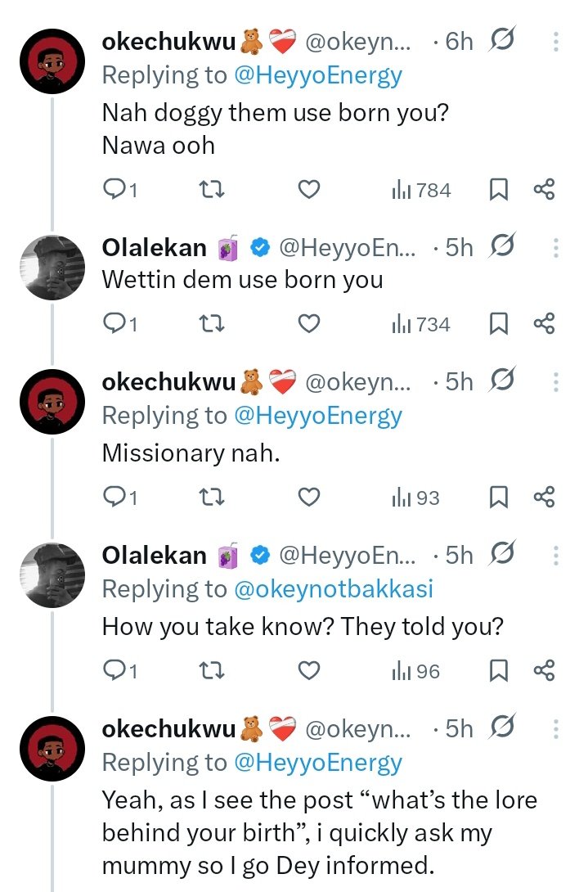Like the "Missionary nah." tweet
Screen dimensions: 588x892
[x=307, y=498]
